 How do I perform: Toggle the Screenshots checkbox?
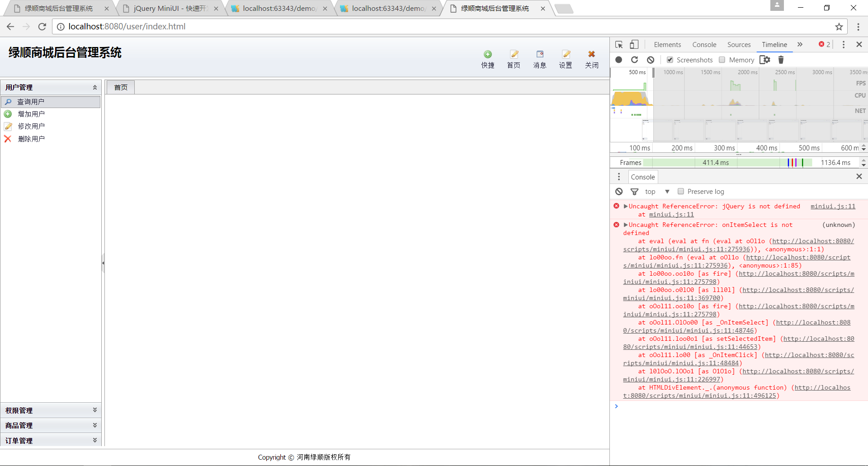(670, 60)
